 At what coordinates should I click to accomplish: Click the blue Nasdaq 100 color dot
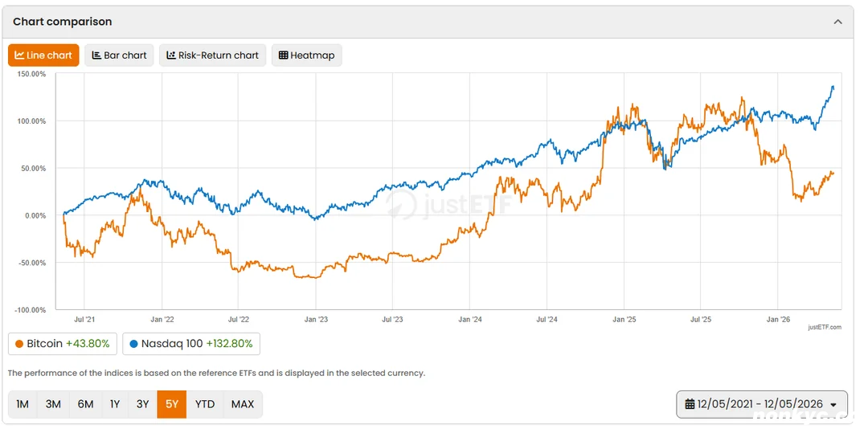134,344
